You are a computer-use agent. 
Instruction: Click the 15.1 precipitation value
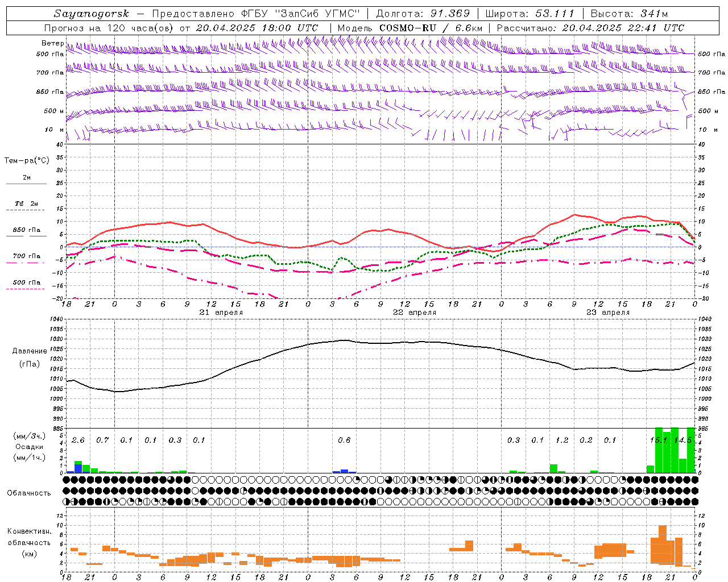pyautogui.click(x=659, y=440)
